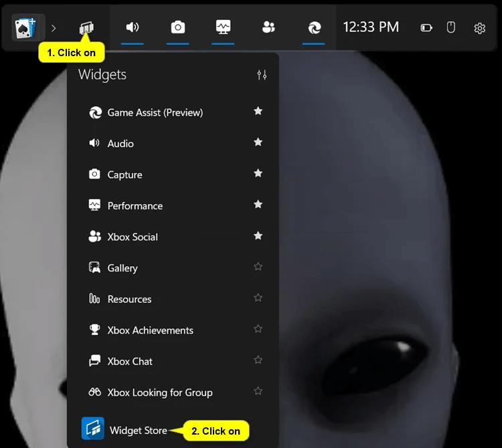Open the Xbox Chat widget

(x=130, y=361)
